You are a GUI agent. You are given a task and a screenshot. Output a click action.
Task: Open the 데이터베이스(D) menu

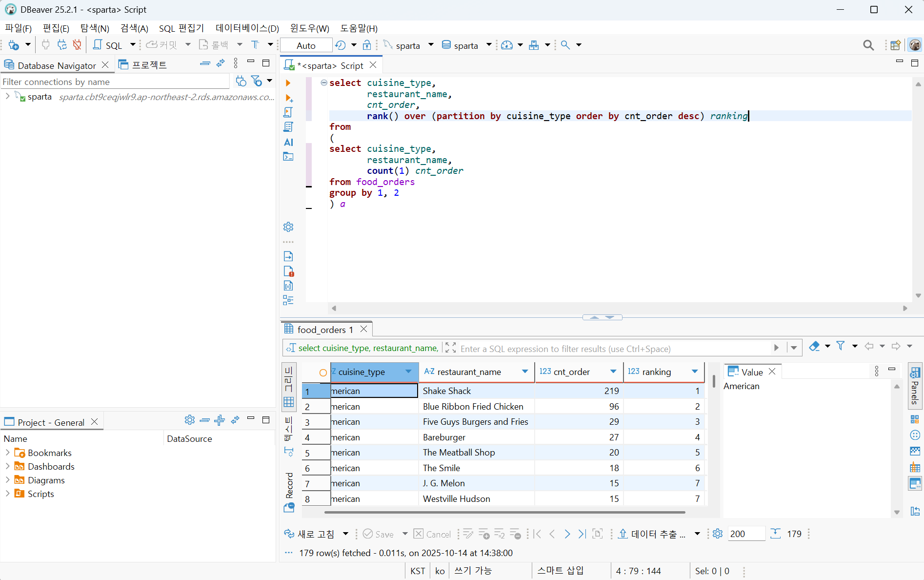tap(247, 28)
